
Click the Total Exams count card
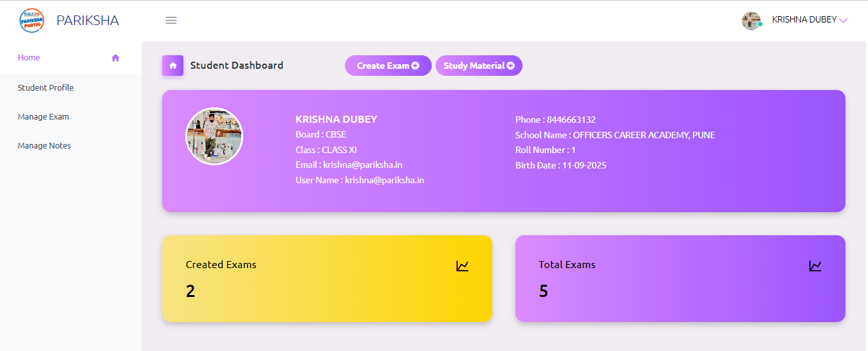tap(679, 278)
